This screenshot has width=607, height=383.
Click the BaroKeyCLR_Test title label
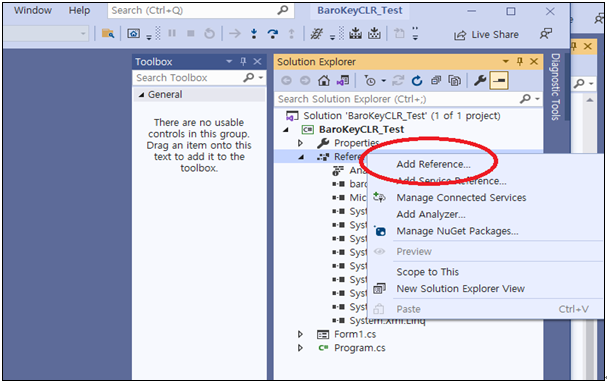coord(360,10)
